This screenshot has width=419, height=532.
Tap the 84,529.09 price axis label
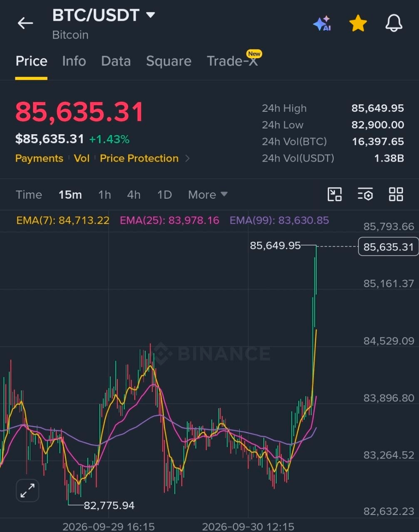(389, 341)
